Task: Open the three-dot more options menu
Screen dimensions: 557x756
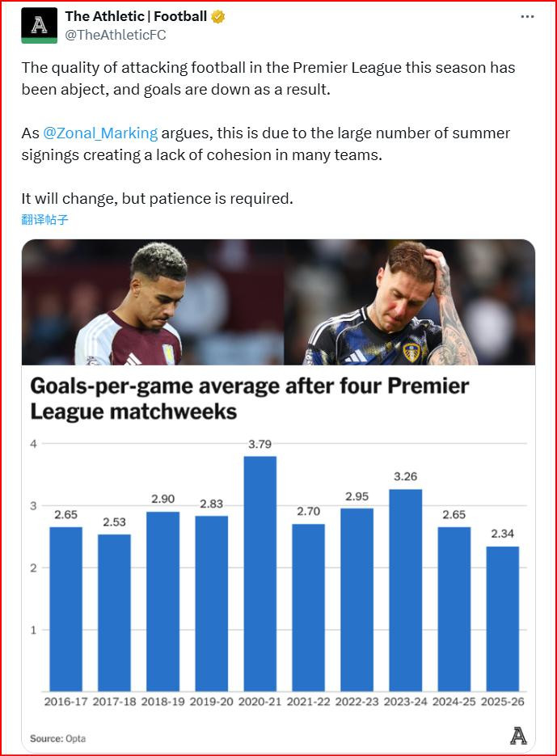Action: (527, 16)
